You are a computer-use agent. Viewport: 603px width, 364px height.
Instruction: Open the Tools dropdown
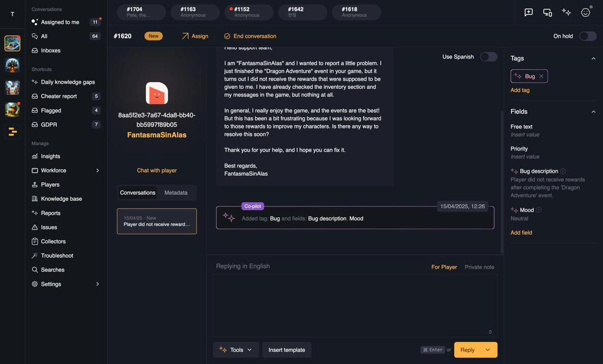(236, 350)
